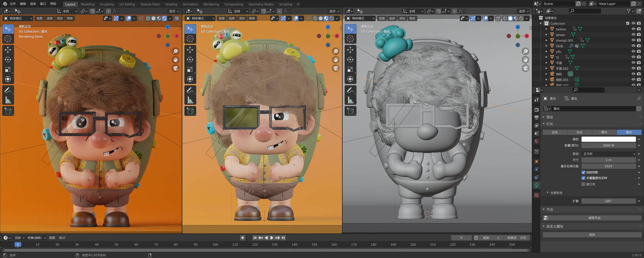The height and width of the screenshot is (258, 644).
Task: Expand the YJ tree item
Action: (546, 57)
